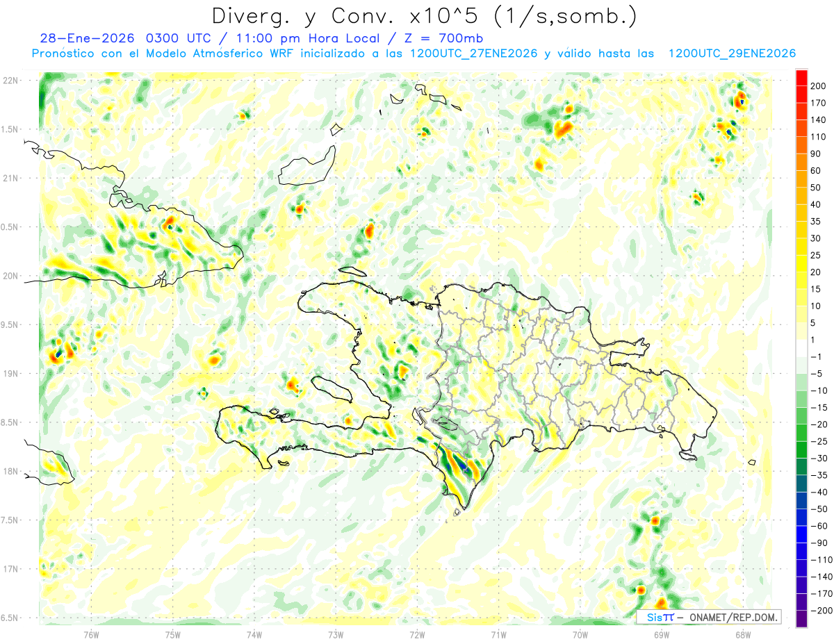Select the '71W' longitude label
Image resolution: width=834 pixels, height=644 pixels.
[498, 634]
